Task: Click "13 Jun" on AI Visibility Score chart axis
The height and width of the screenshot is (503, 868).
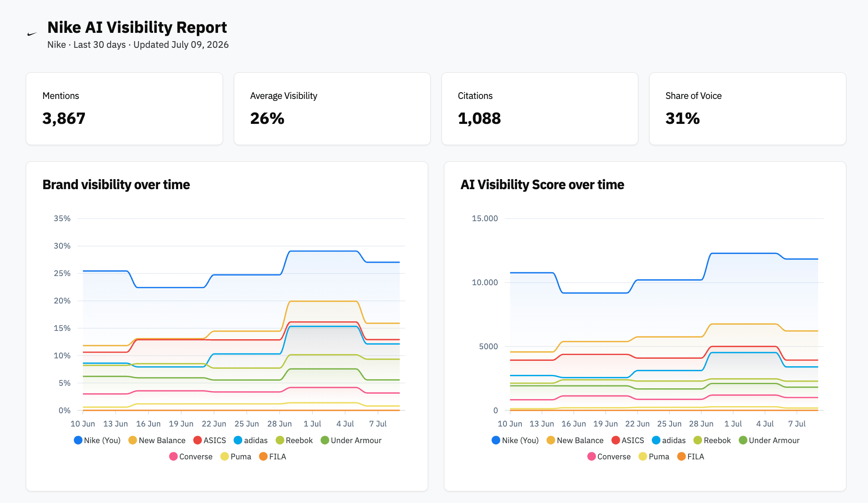Action: (x=542, y=424)
